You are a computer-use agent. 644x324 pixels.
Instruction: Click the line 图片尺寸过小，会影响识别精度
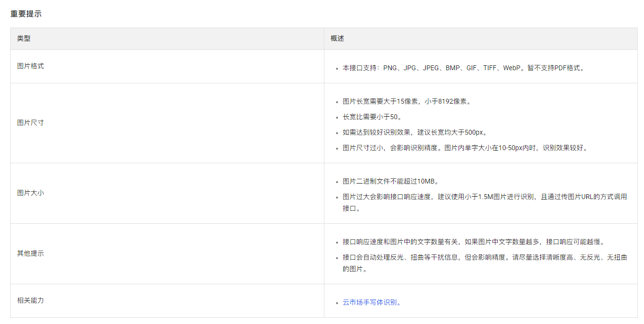466,148
